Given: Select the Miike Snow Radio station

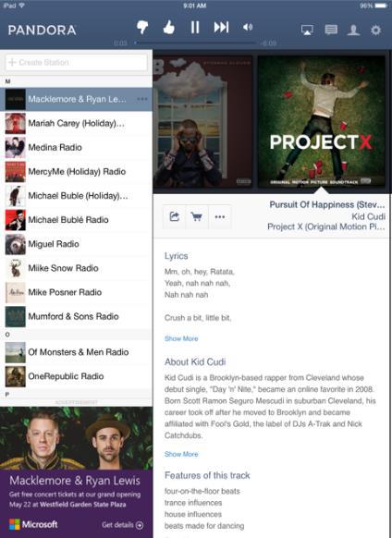Looking at the screenshot, I should pyautogui.click(x=76, y=268).
